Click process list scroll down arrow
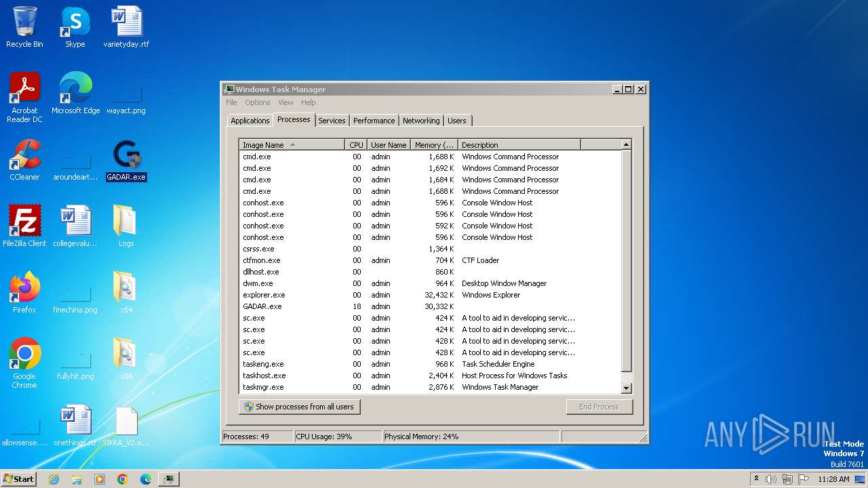Image resolution: width=868 pixels, height=488 pixels. pos(626,388)
